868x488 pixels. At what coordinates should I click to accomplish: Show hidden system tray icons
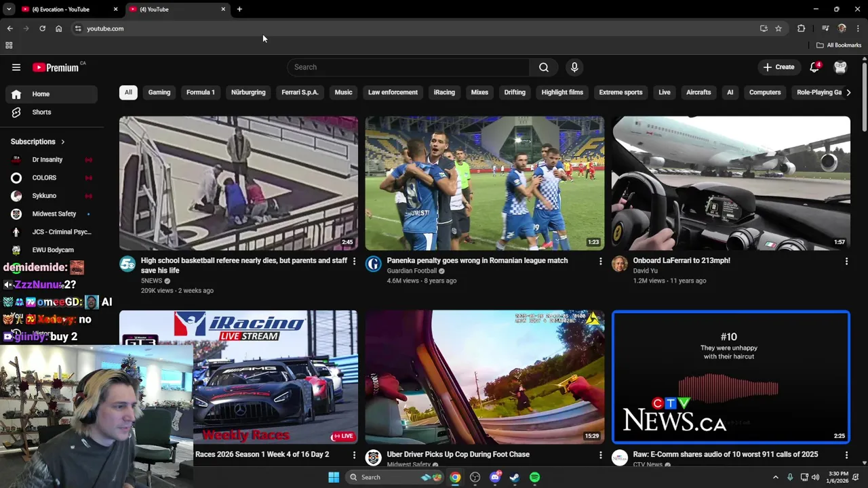point(776,477)
